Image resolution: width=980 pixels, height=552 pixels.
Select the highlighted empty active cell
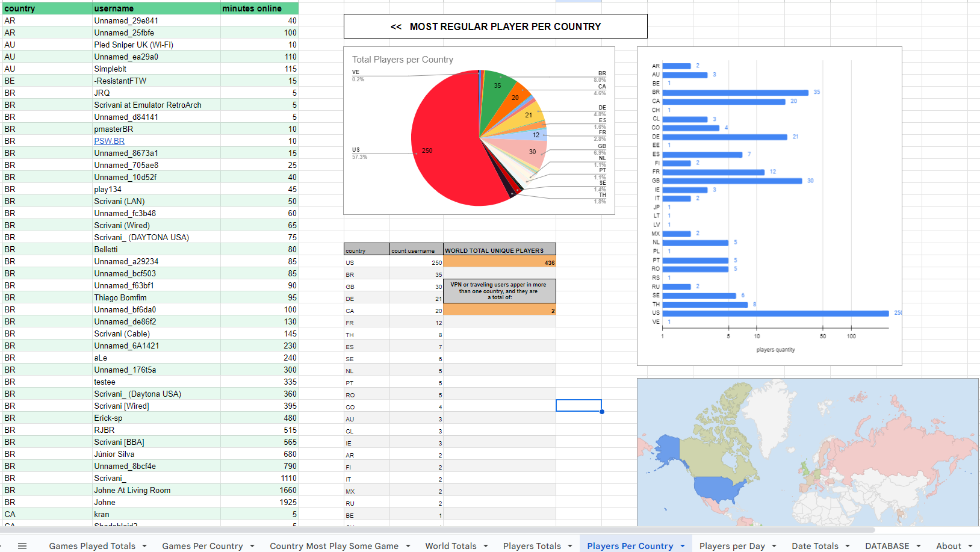pyautogui.click(x=578, y=406)
